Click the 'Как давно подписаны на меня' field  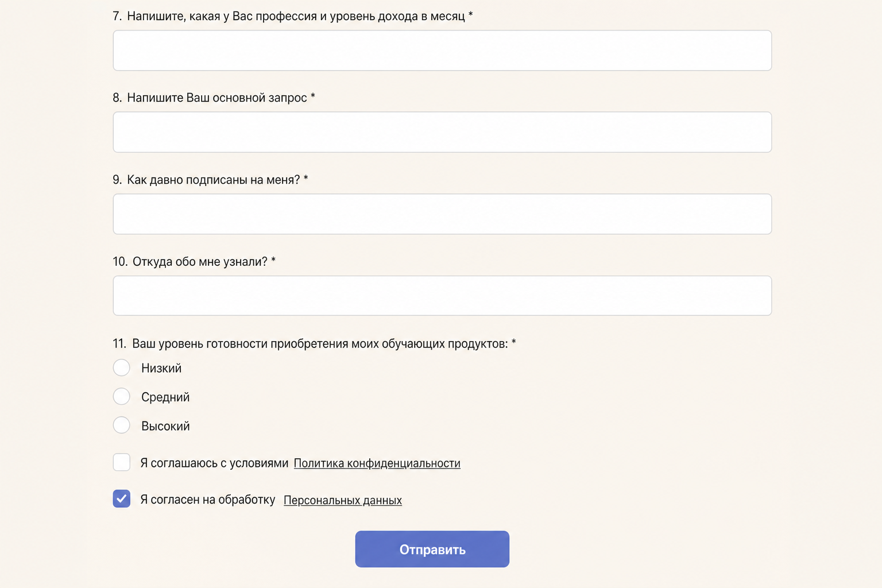442,214
